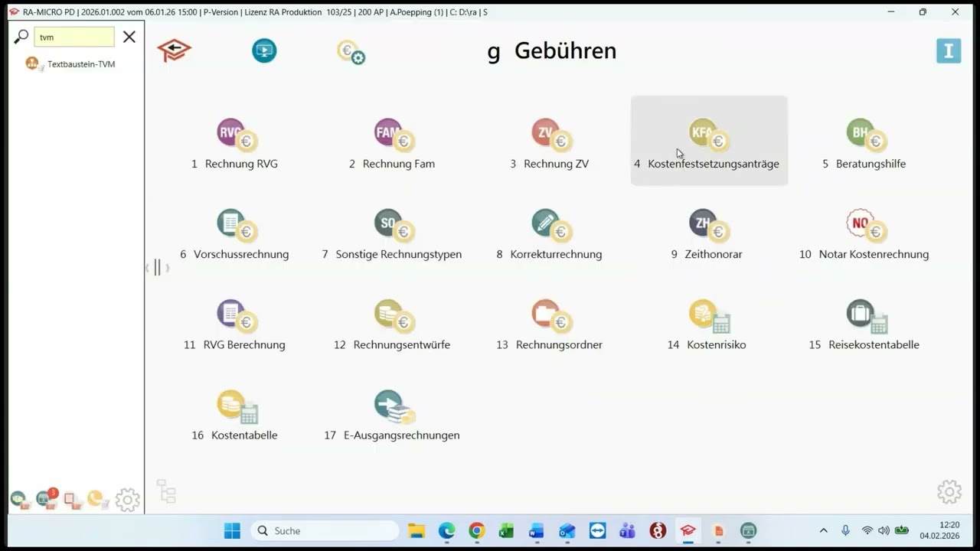The width and height of the screenshot is (980, 551).
Task: Open RVG Berechnung module
Action: click(x=234, y=324)
